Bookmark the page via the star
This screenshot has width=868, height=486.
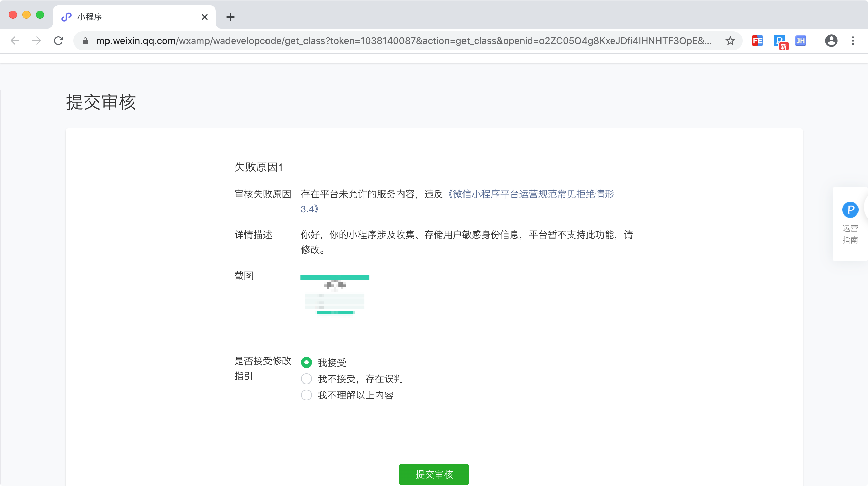(x=731, y=41)
